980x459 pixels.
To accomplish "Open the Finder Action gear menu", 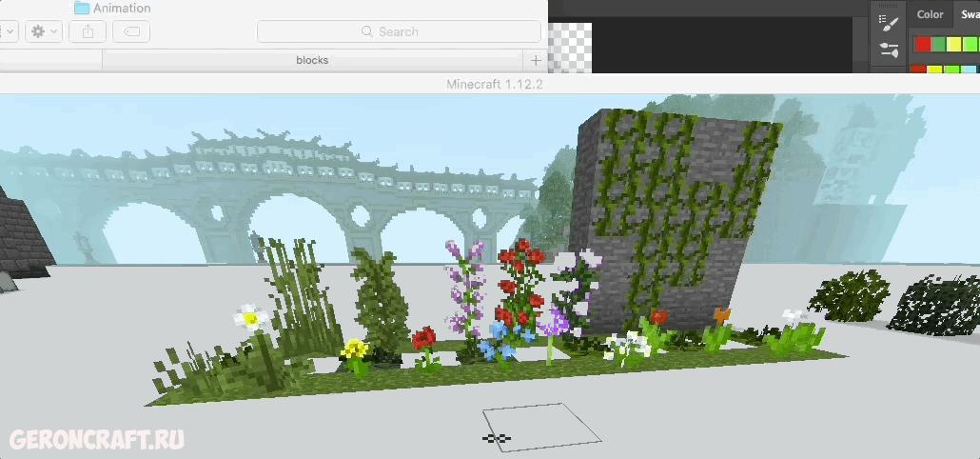I will (x=43, y=31).
